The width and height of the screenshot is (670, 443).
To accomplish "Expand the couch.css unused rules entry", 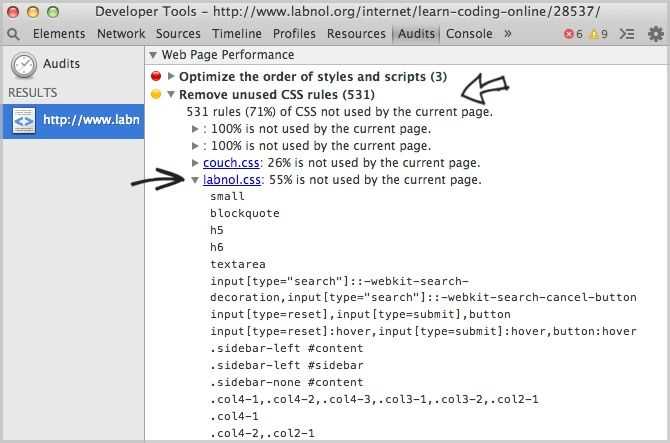I will pyautogui.click(x=195, y=163).
